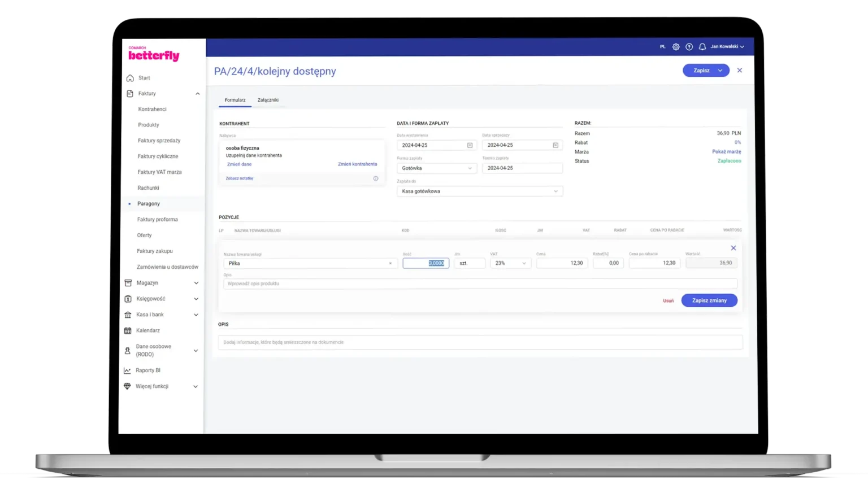Open notifications bell icon
Viewport: 868px width, 488px height.
pyautogui.click(x=702, y=47)
